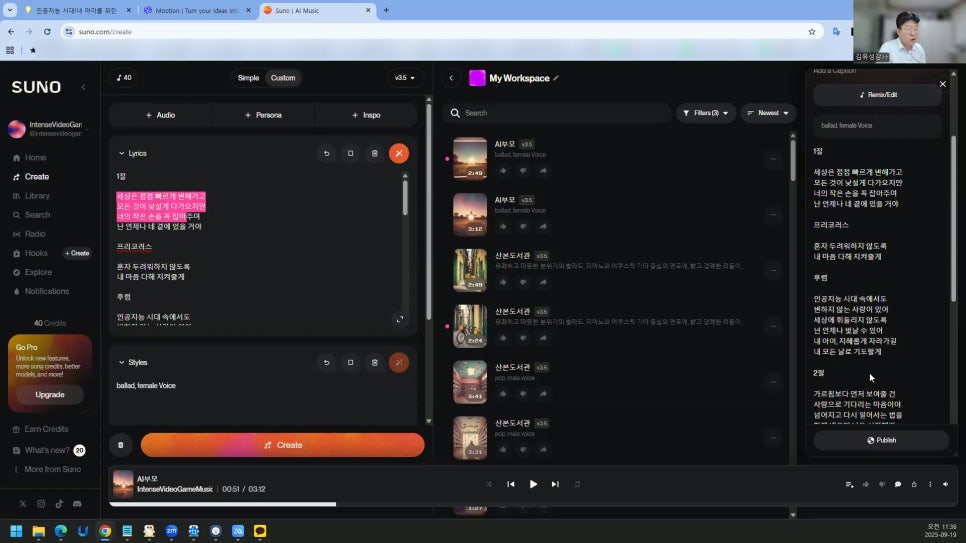
Task: Open the Suno Instagram link icon
Action: (x=41, y=504)
